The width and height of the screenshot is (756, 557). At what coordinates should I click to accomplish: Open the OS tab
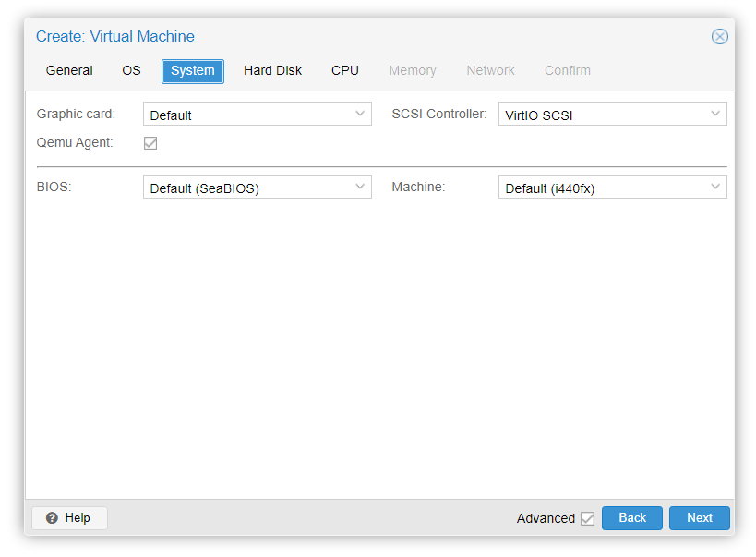tap(131, 71)
